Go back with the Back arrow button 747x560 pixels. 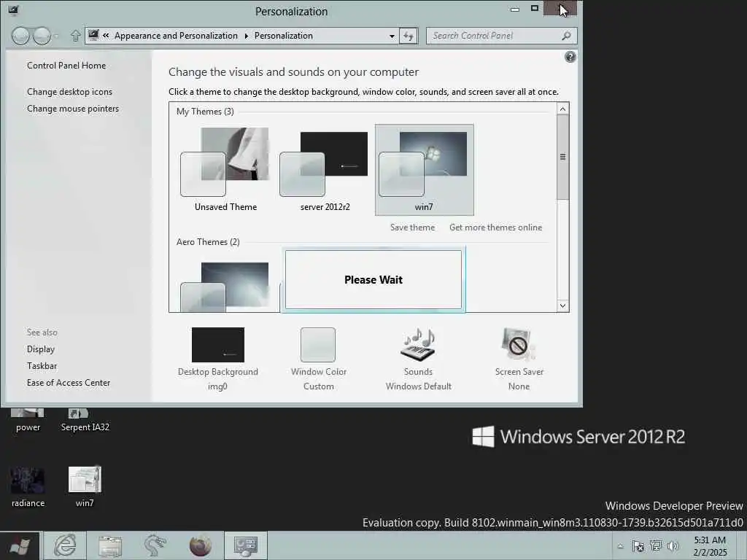(x=20, y=36)
